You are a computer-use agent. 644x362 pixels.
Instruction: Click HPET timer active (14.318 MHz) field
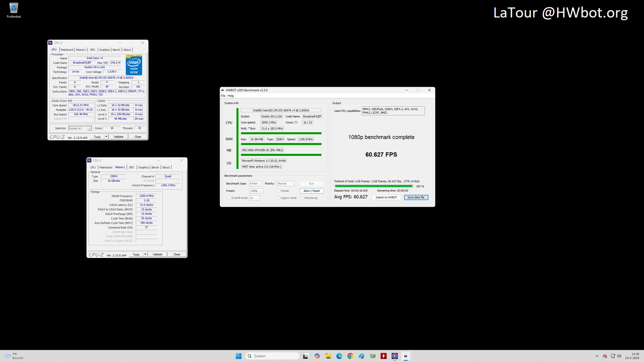(x=261, y=167)
